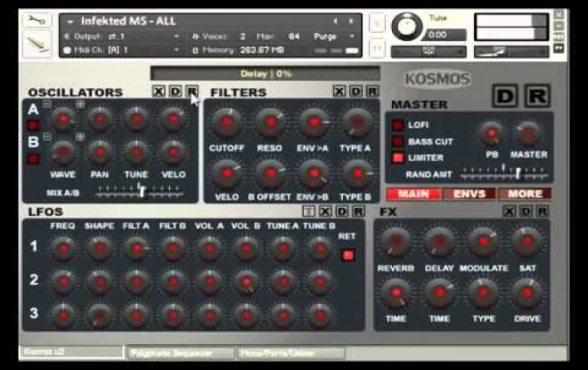The image size is (588, 370).
Task: Toggle the BASS CUT switch
Action: pyautogui.click(x=397, y=142)
